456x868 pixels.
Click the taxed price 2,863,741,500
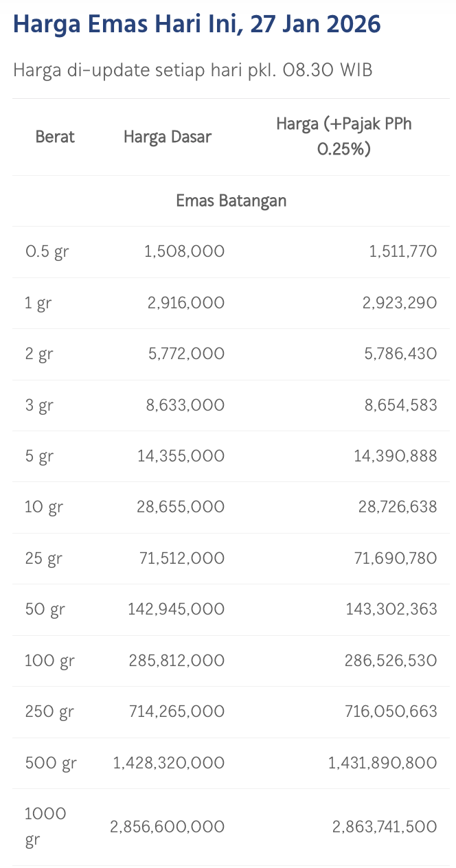385,827
